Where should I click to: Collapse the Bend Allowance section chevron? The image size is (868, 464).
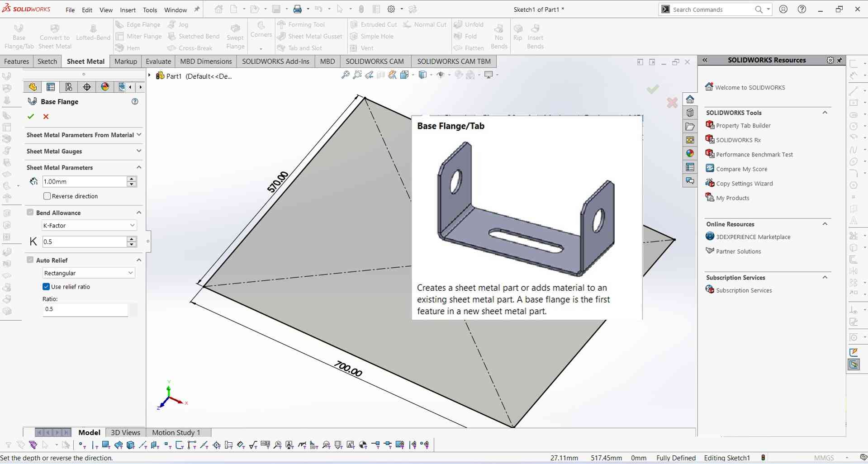[x=139, y=213]
